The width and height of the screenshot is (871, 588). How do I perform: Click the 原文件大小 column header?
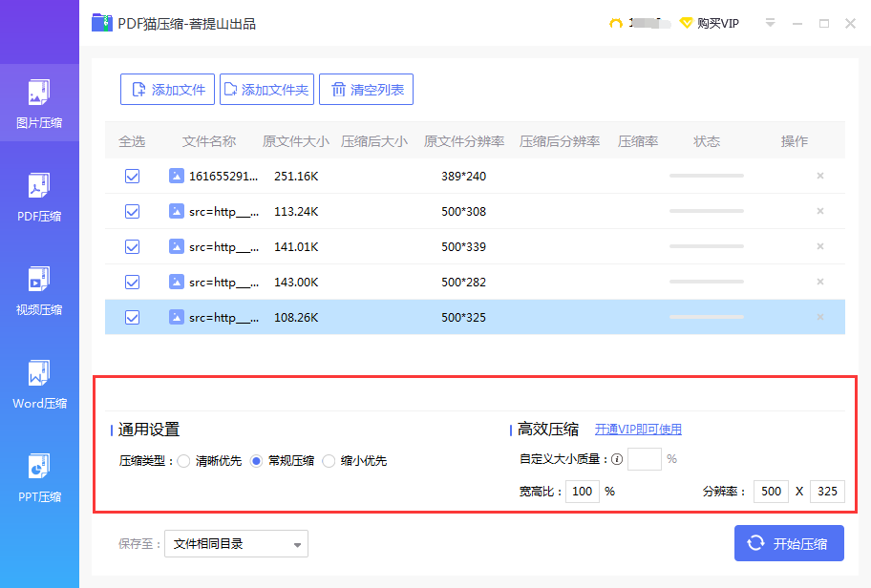coord(296,141)
